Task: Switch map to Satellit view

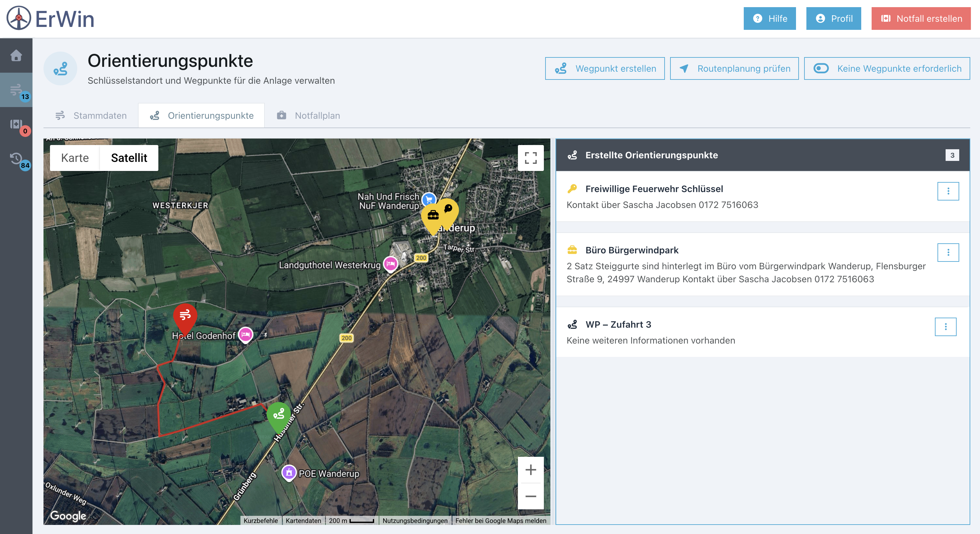Action: [129, 158]
